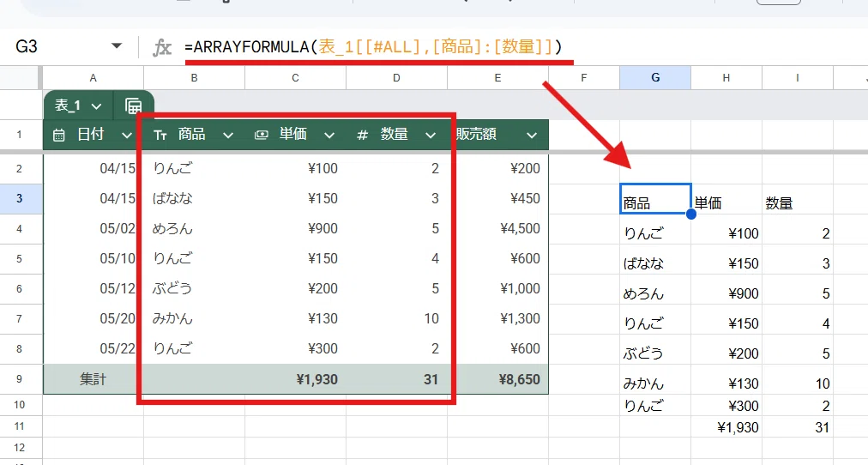Select row 1 header
Screen dimensions: 868x465
click(x=20, y=135)
